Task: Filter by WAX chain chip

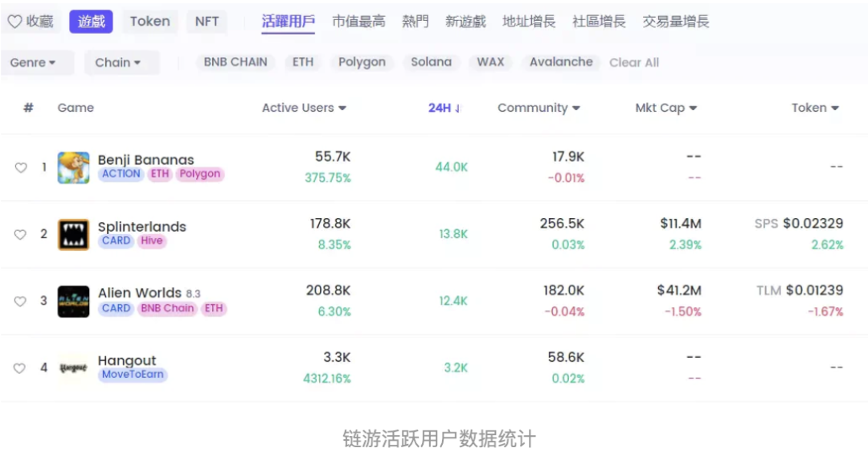Action: point(490,62)
